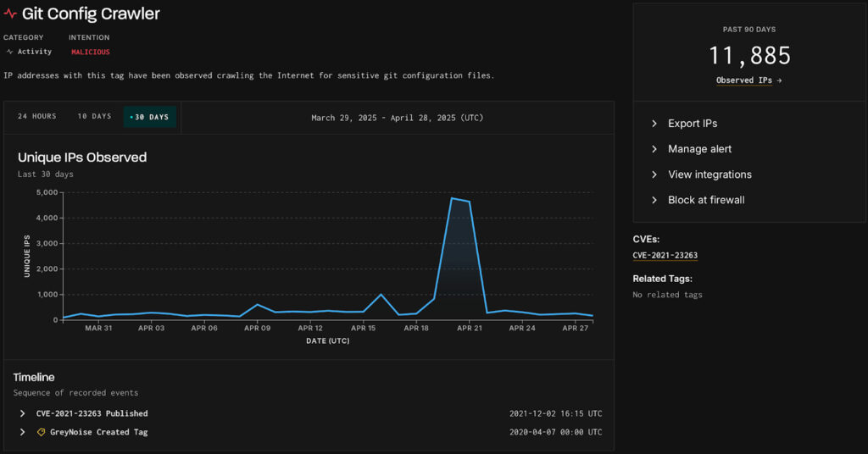Viewport: 868px width, 454px height.
Task: Select the 30 Days time range tab
Action: [x=149, y=117]
